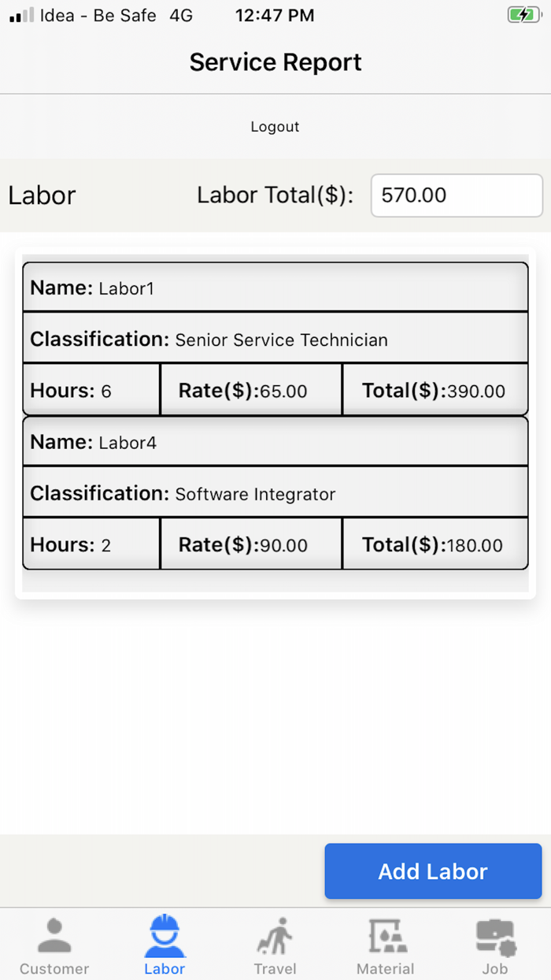Click the Software Integrator classification row
The image size is (551, 980).
275,493
